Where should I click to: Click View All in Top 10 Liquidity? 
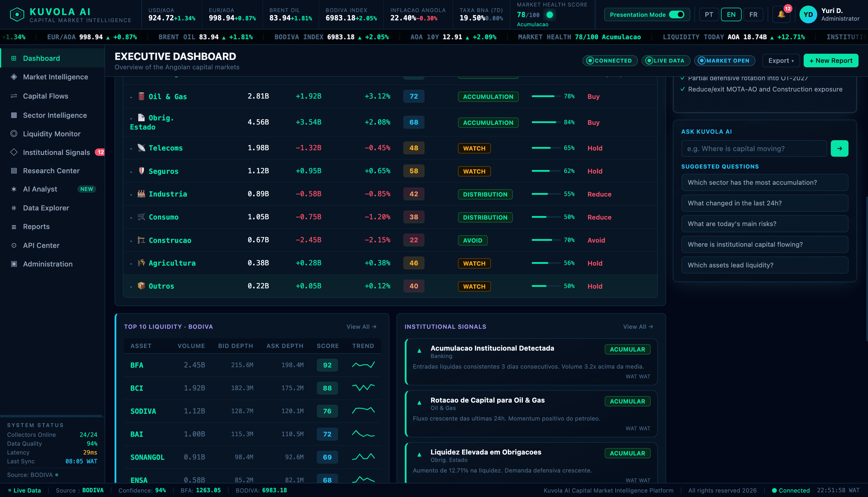point(361,327)
